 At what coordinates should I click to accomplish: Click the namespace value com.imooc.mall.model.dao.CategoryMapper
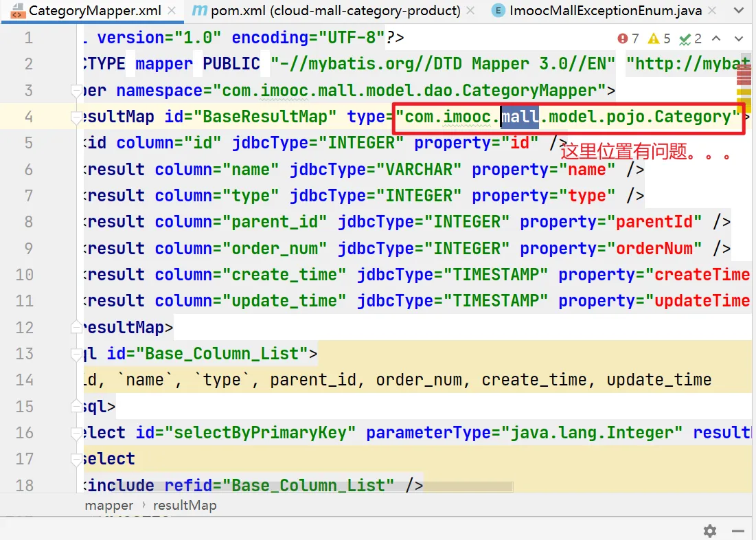click(x=409, y=91)
